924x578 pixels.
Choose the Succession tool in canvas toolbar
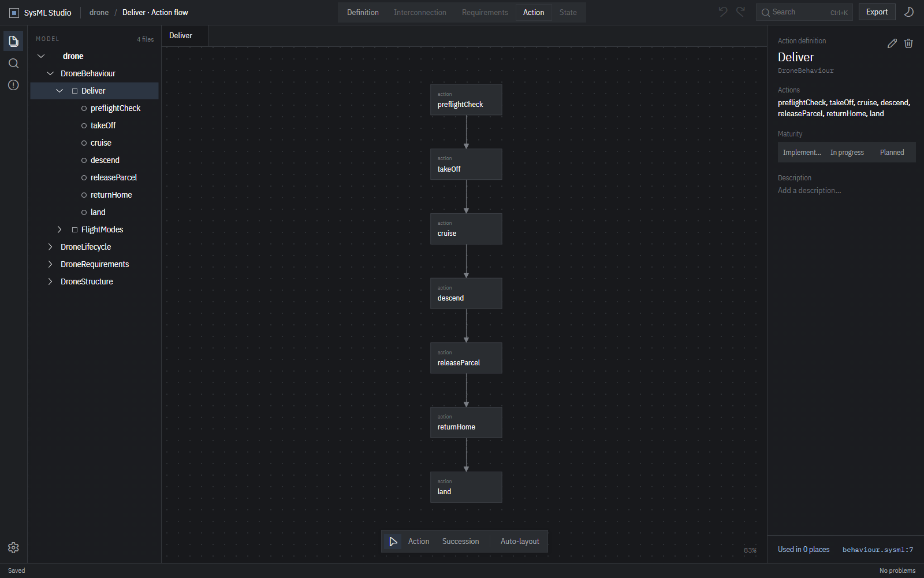[460, 542]
